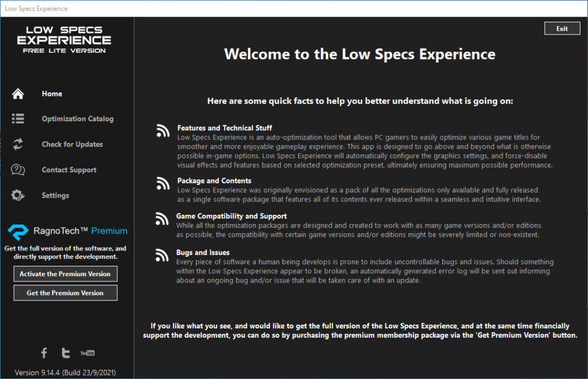This screenshot has height=379, width=588.
Task: Click the feed icon beside Features and Technical Stuff
Action: (163, 130)
